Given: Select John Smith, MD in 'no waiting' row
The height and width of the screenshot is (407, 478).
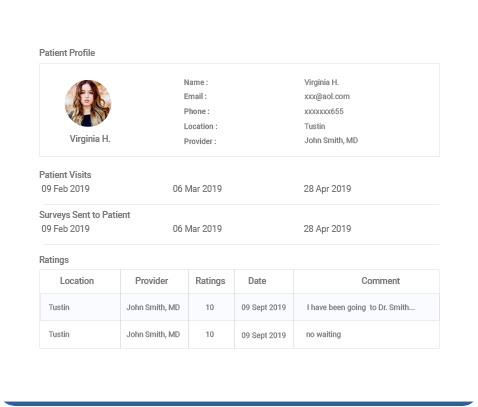Looking at the screenshot, I should click(x=153, y=334).
